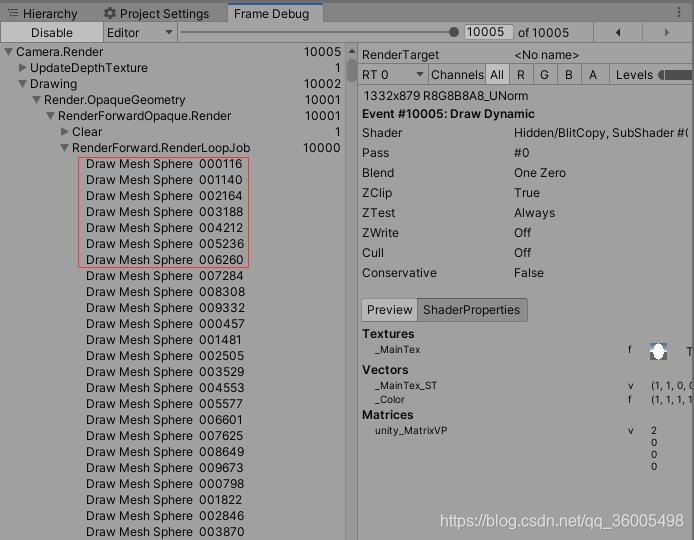Adjust the Levels slider
Viewport: 694px width, 540px height.
click(675, 75)
